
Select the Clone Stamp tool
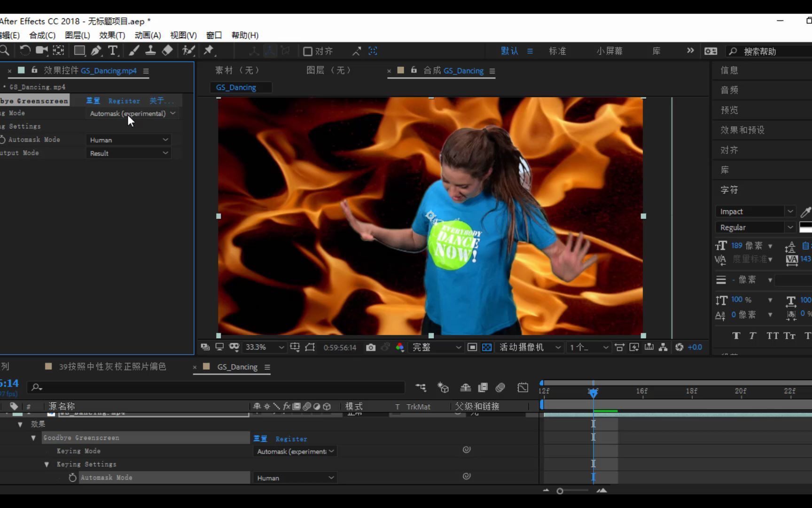tap(150, 50)
